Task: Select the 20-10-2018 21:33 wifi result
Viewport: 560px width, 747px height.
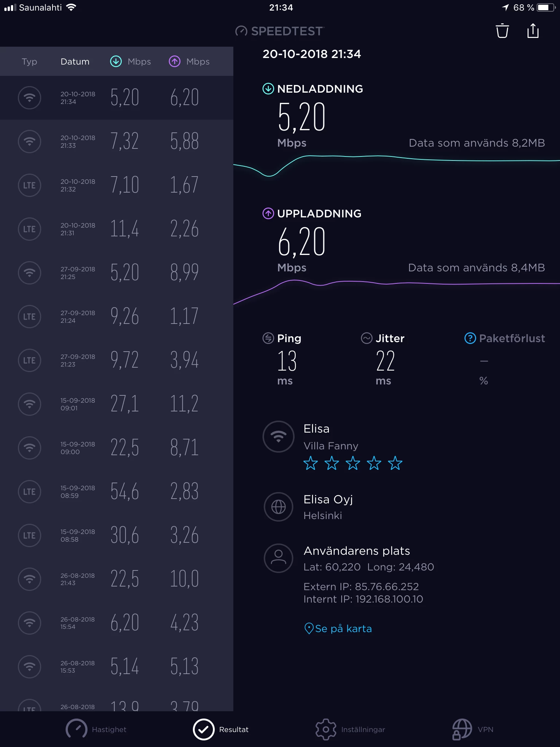Action: 117,142
